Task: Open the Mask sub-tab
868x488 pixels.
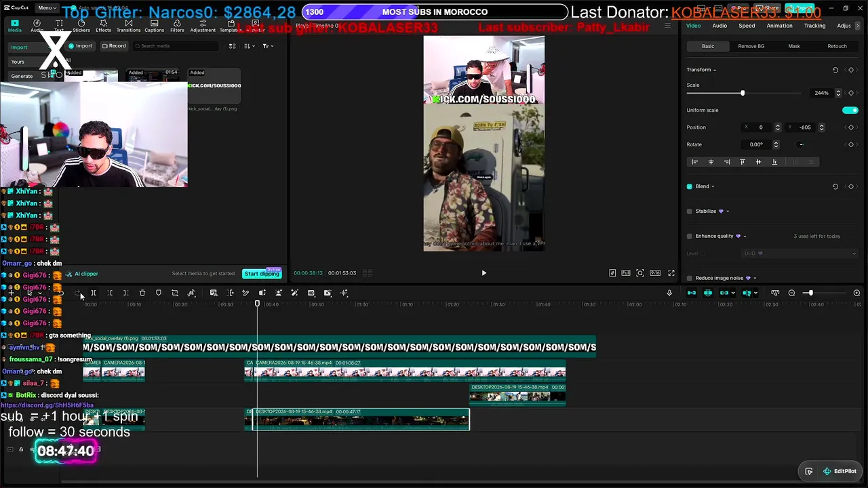Action: click(794, 46)
